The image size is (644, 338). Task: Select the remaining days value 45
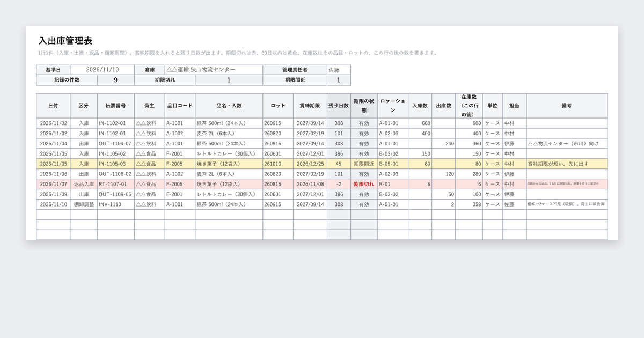point(339,164)
